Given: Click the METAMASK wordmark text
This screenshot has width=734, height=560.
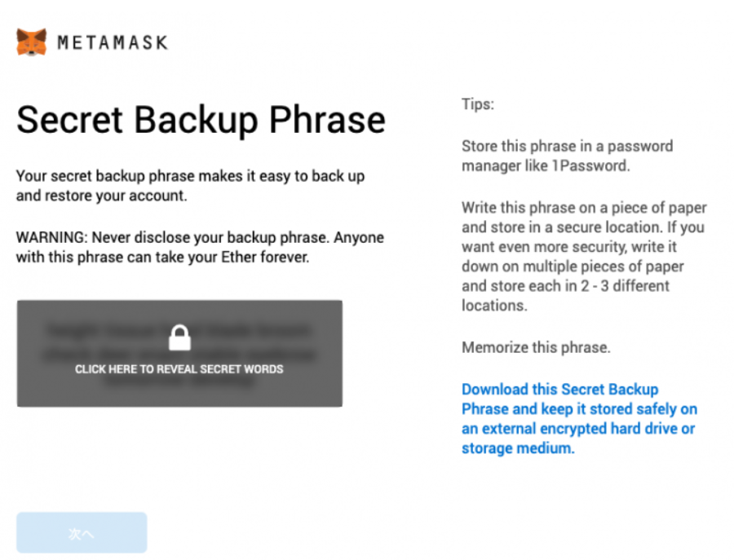Looking at the screenshot, I should [x=113, y=42].
